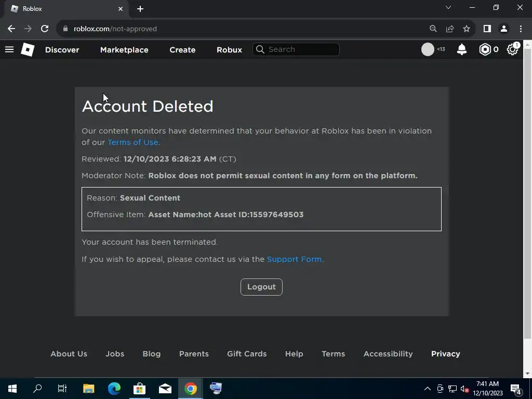Open the Terms footer link
532x399 pixels.
pyautogui.click(x=333, y=353)
